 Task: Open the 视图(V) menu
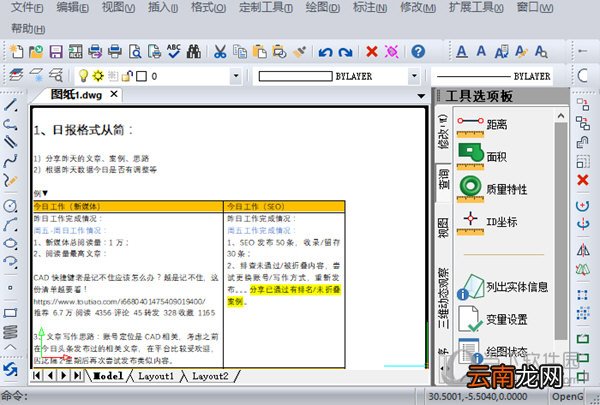click(x=118, y=7)
